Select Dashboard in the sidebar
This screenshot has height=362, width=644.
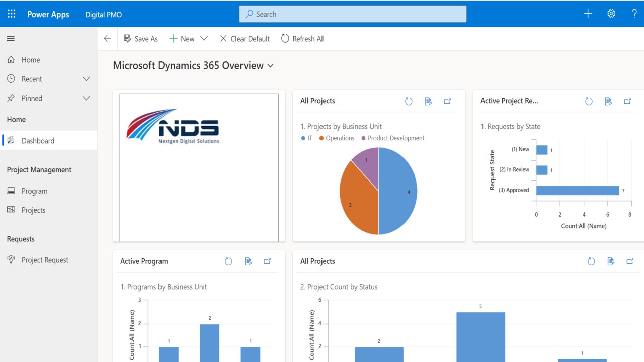click(x=48, y=141)
